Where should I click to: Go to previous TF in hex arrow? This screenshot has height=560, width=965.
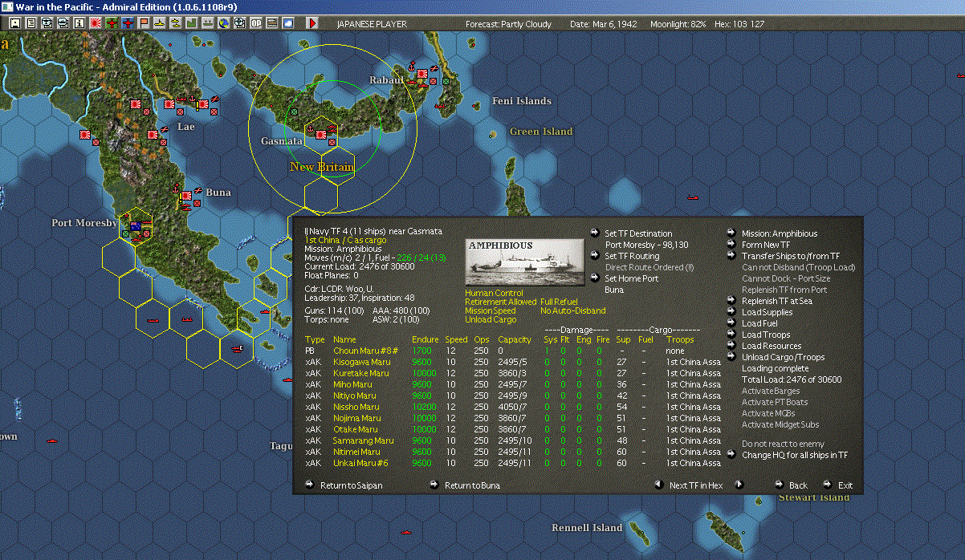[x=658, y=485]
